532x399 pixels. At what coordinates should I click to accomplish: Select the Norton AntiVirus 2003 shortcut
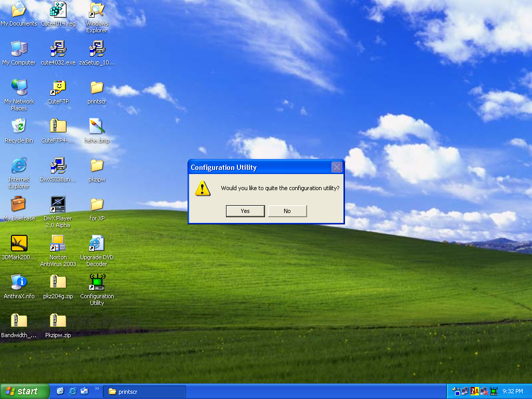58,251
